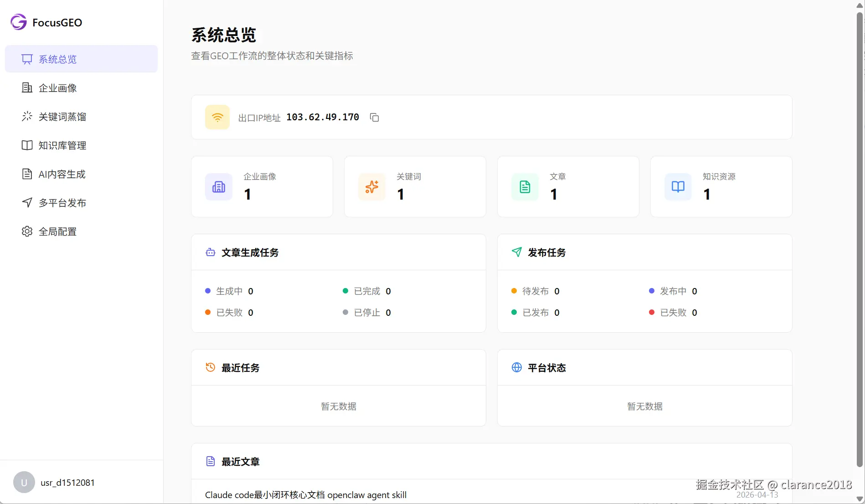Click the sparkle icon on 关键词 card
Image resolution: width=865 pixels, height=504 pixels.
371,186
